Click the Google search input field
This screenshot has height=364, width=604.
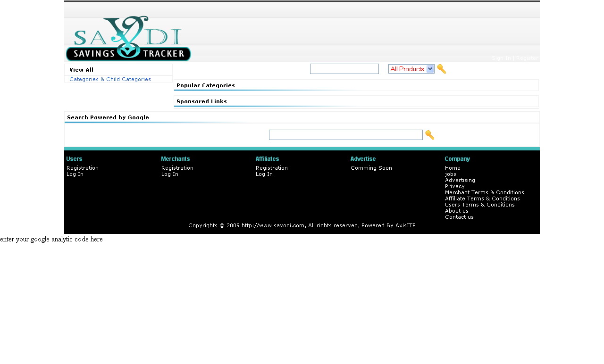tap(346, 135)
